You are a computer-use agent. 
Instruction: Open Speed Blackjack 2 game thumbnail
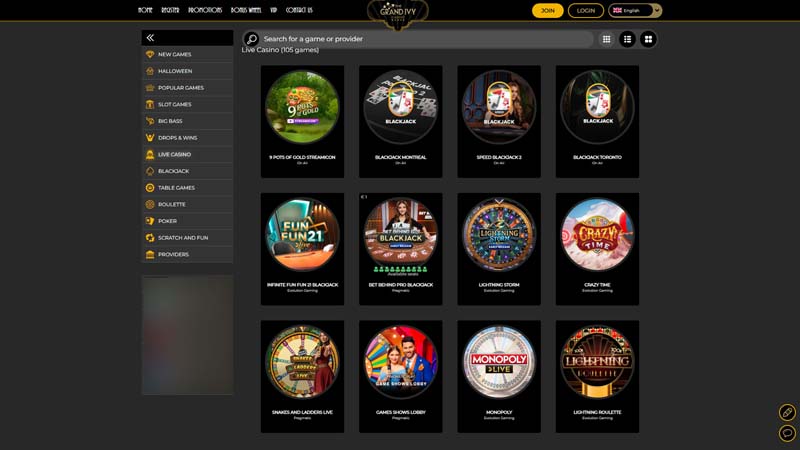tap(499, 107)
